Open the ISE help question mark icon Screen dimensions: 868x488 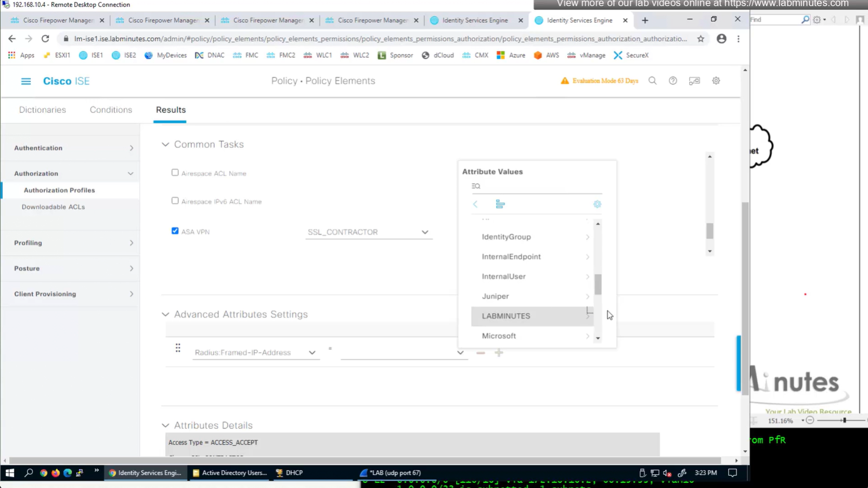click(672, 81)
